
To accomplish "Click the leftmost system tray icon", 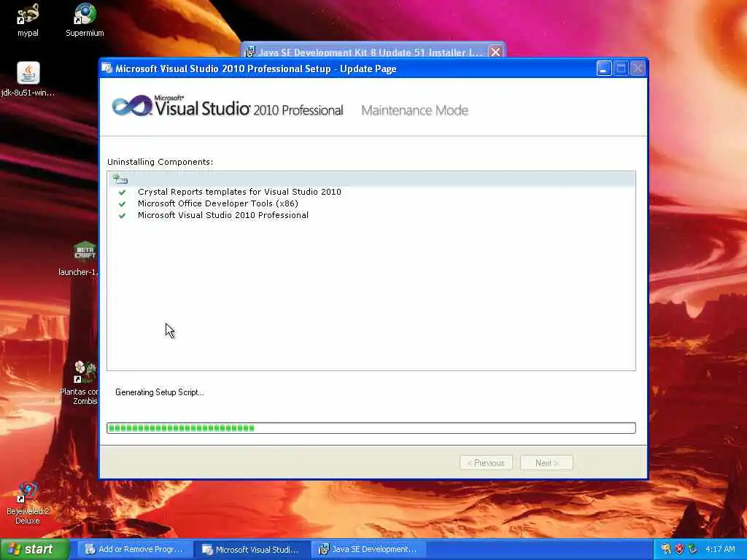I will click(666, 549).
